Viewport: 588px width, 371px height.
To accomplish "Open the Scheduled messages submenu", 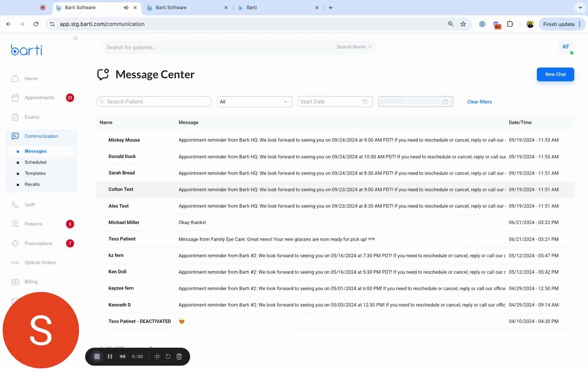I will pyautogui.click(x=35, y=162).
